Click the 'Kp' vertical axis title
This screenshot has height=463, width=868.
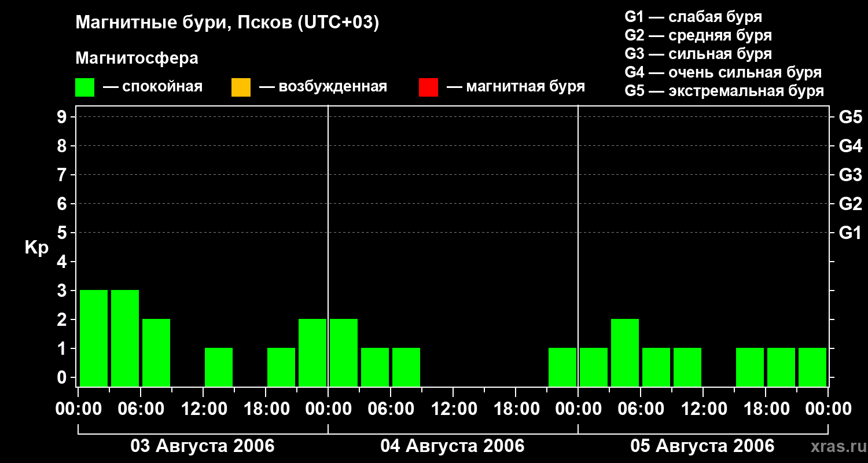pyautogui.click(x=36, y=248)
